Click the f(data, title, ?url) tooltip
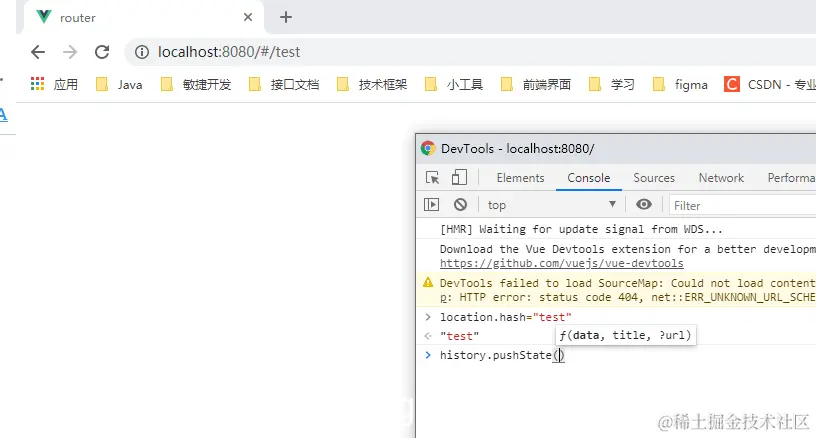Viewport: 816px width, 438px height. pos(626,335)
